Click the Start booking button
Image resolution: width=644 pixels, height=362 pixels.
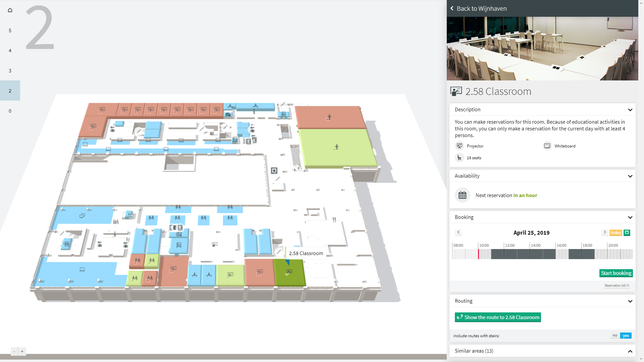tap(616, 273)
